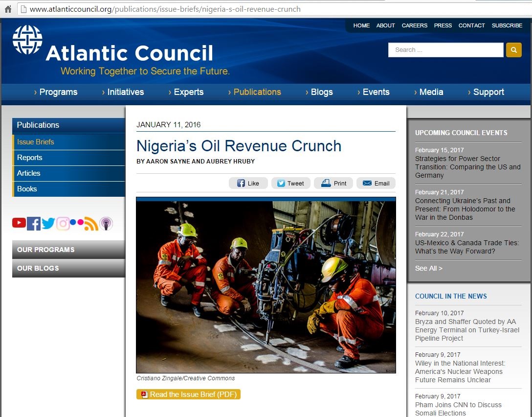Click the Atlantic Council globe logo
This screenshot has height=417, width=532.
point(27,40)
